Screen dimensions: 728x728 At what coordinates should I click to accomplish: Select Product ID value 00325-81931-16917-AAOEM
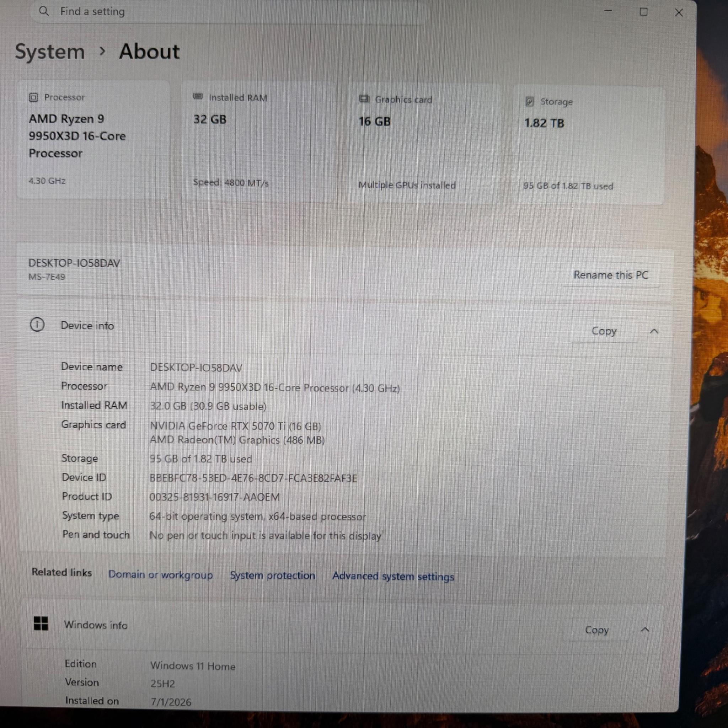coord(214,497)
